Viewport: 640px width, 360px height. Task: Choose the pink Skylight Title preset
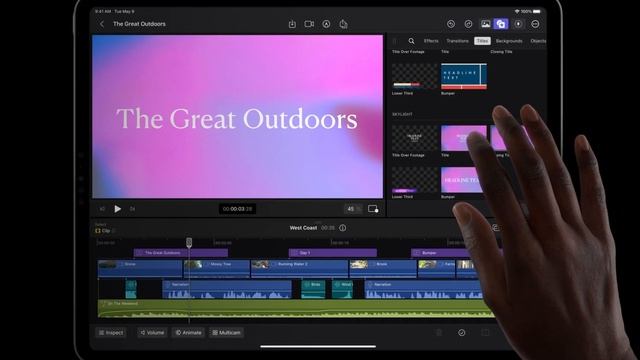click(464, 138)
